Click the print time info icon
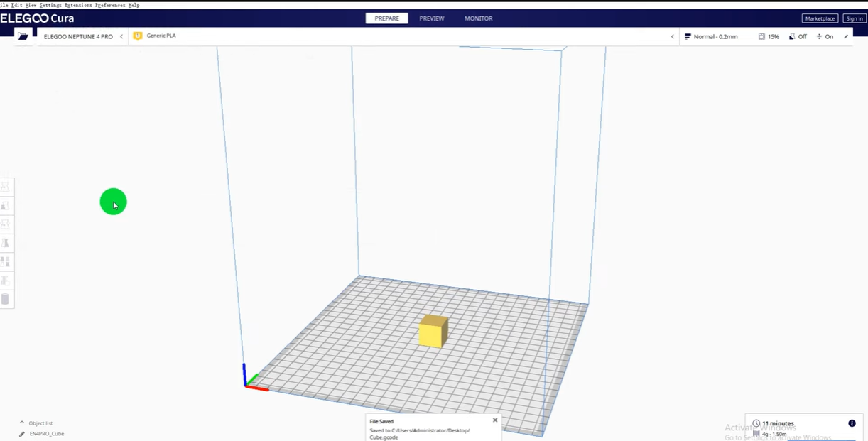The image size is (868, 441). tap(852, 423)
